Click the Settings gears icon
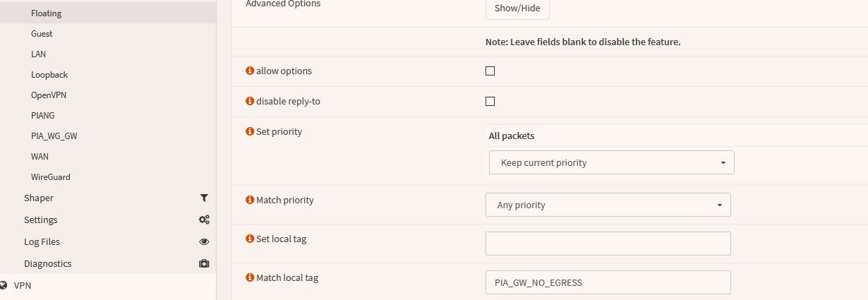The height and width of the screenshot is (300, 868). [x=204, y=220]
